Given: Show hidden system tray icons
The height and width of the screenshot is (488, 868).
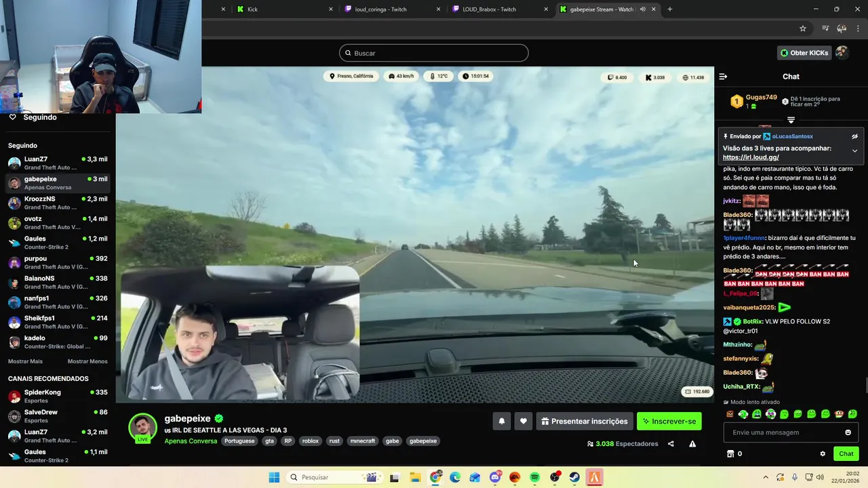Looking at the screenshot, I should [x=766, y=477].
